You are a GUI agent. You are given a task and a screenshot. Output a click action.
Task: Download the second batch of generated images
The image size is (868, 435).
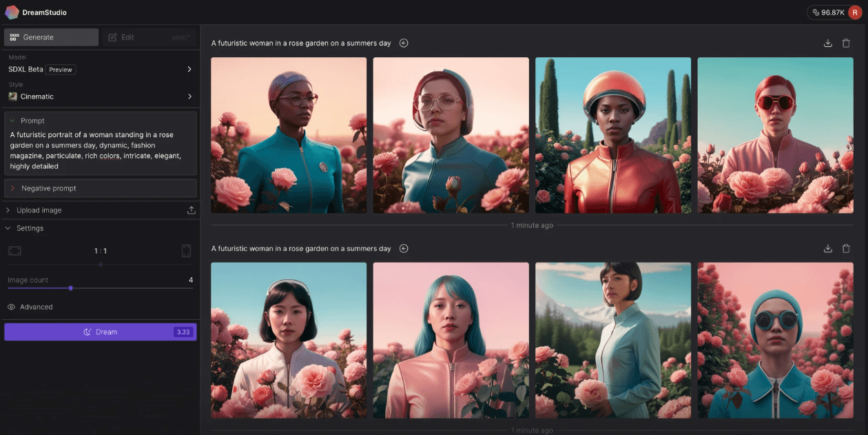pyautogui.click(x=828, y=249)
